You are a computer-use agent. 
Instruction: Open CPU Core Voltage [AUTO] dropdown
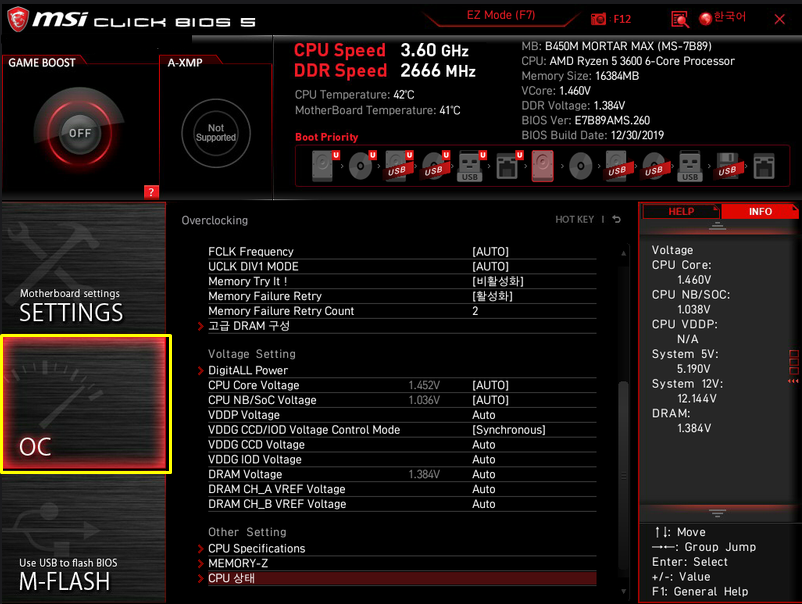coord(490,385)
